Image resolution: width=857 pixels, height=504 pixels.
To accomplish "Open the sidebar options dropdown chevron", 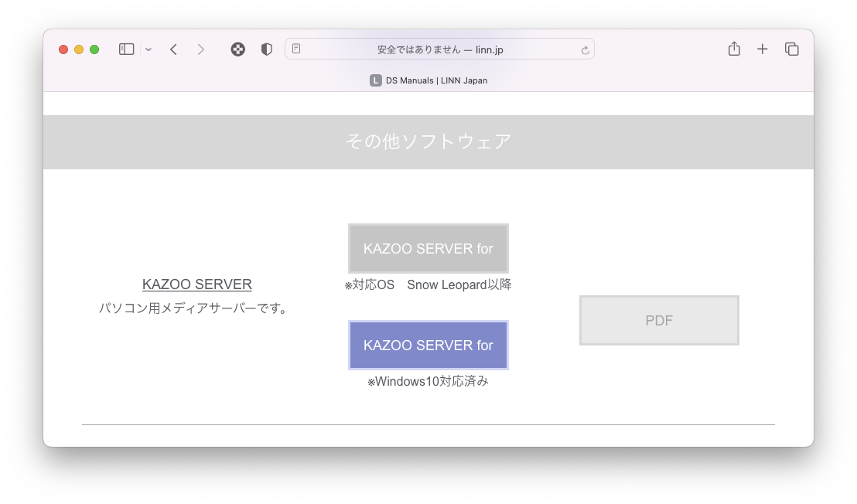I will tap(148, 49).
